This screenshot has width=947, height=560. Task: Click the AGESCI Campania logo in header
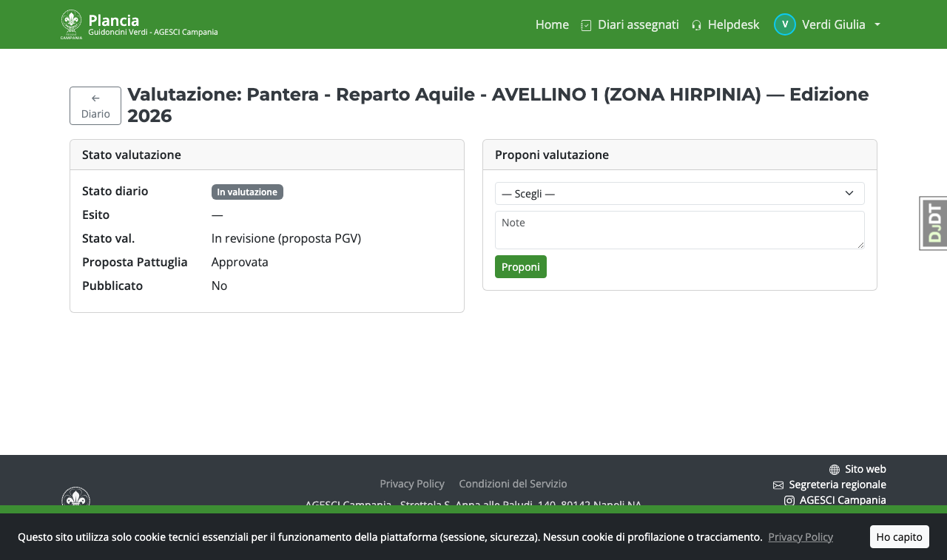(71, 24)
